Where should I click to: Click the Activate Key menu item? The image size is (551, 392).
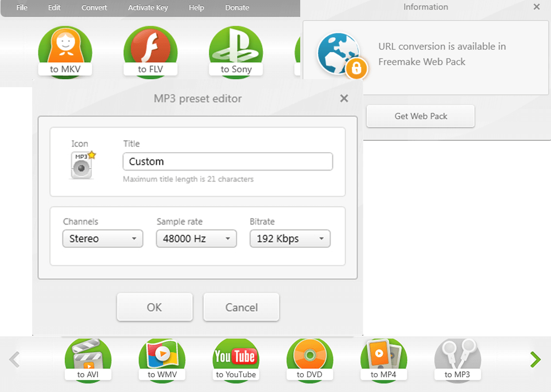coord(148,8)
